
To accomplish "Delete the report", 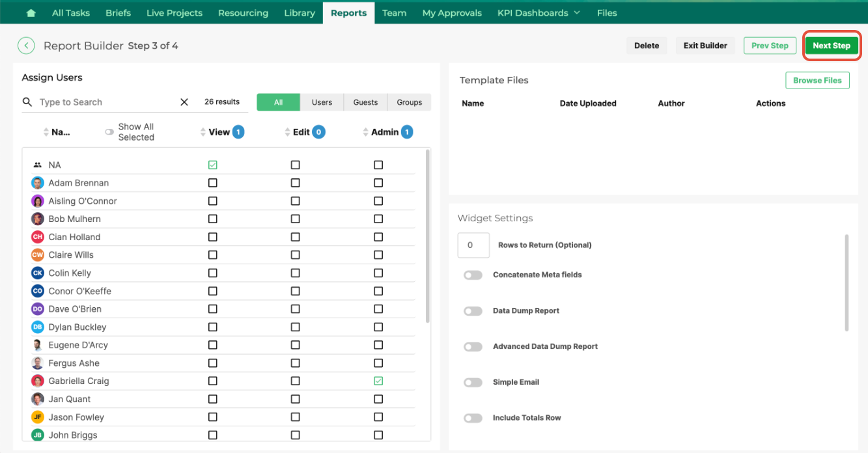I will [x=647, y=46].
